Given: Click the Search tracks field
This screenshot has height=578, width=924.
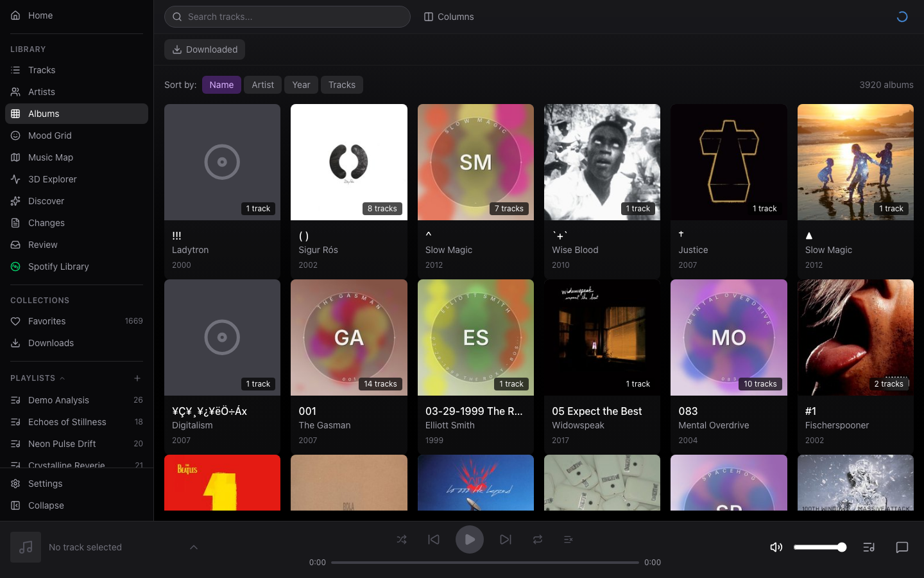Looking at the screenshot, I should [x=287, y=17].
